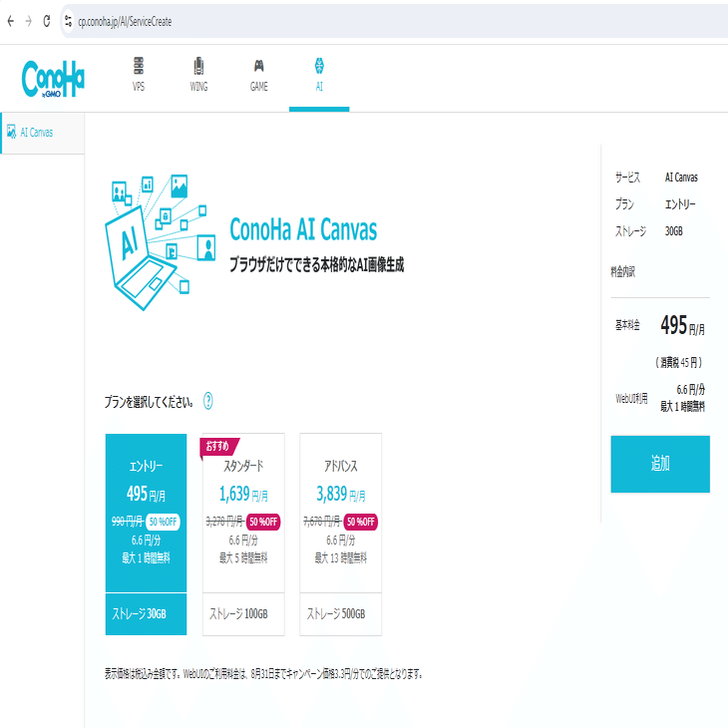Select the WING label in top navigation
This screenshot has width=728, height=728.
pyautogui.click(x=198, y=87)
